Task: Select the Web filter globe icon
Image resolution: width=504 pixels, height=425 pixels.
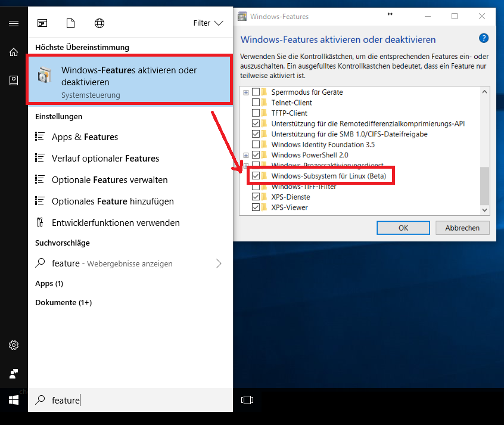Action: [99, 23]
